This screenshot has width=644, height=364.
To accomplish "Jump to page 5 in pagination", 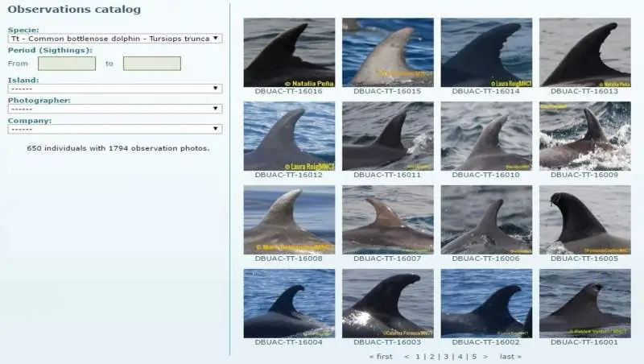I will click(x=474, y=356).
